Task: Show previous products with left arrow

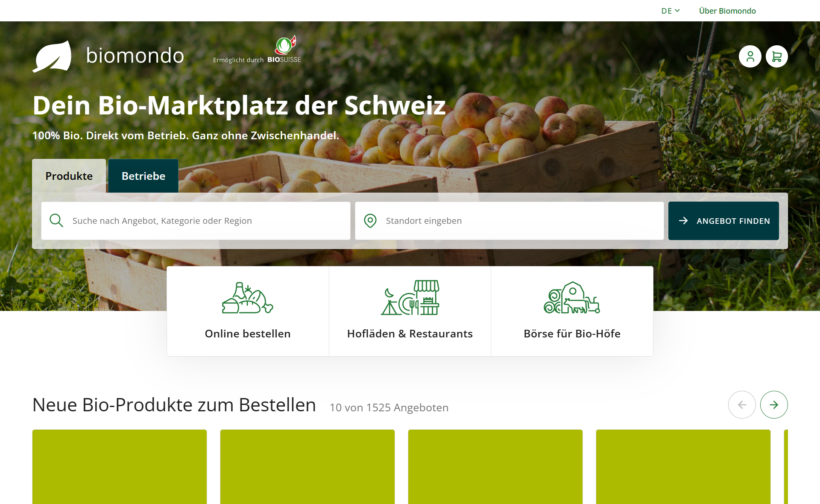Action: [742, 404]
